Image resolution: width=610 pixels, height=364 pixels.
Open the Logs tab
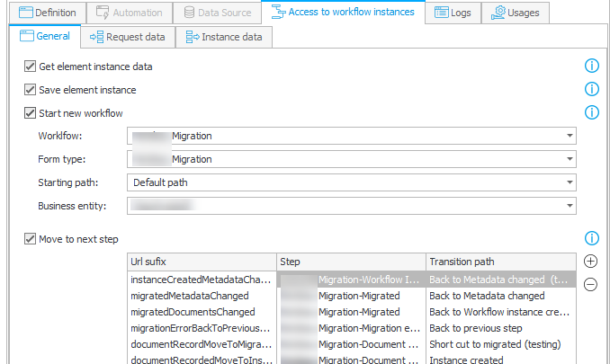point(453,13)
